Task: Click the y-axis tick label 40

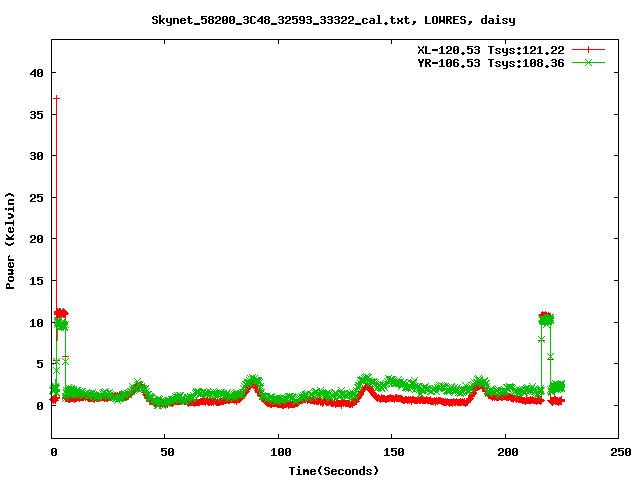Action: point(36,73)
